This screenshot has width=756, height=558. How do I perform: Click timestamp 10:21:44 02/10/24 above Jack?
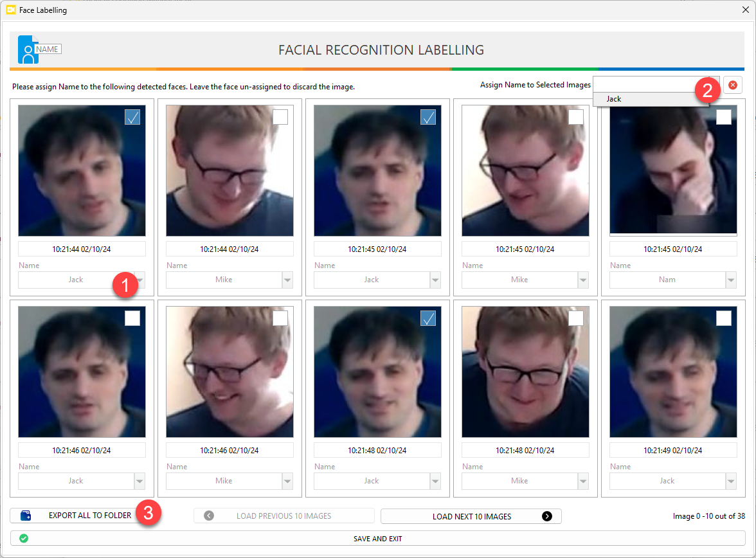click(82, 249)
